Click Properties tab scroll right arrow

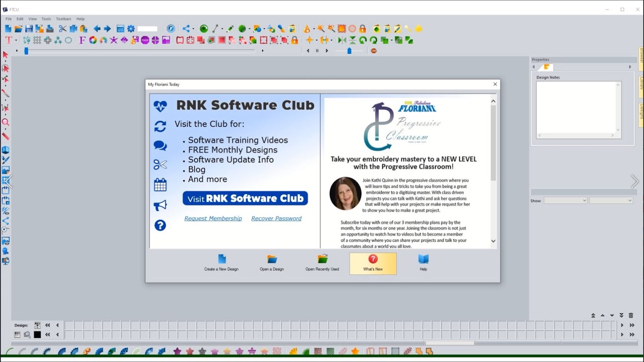(630, 67)
